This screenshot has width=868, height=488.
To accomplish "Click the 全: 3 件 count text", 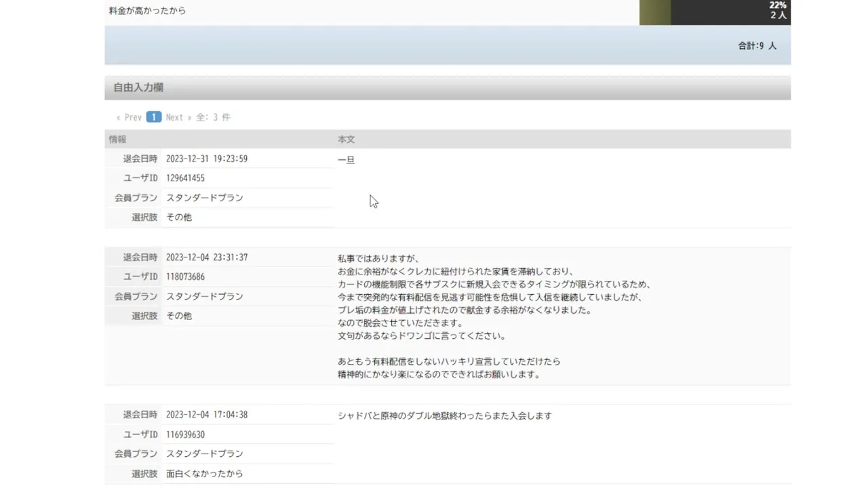I will [x=213, y=117].
